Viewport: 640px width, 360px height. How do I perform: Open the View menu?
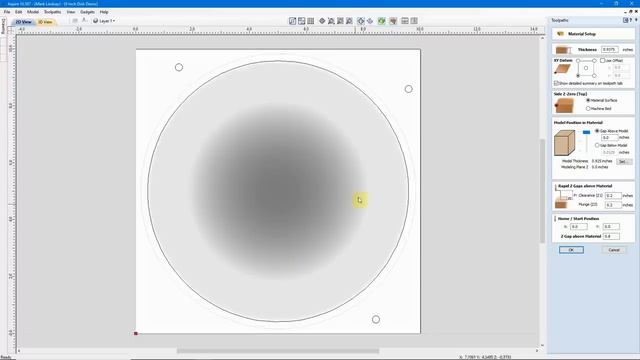[71, 12]
